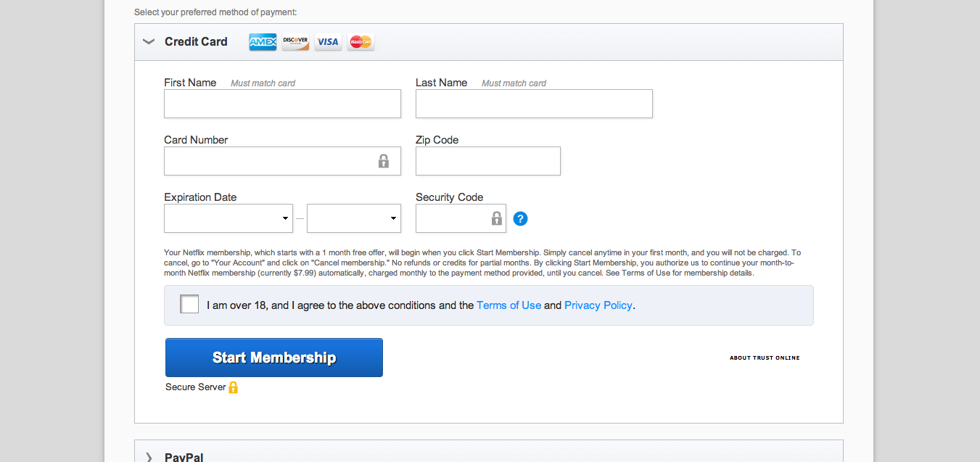Click the First Name input field

tap(282, 104)
